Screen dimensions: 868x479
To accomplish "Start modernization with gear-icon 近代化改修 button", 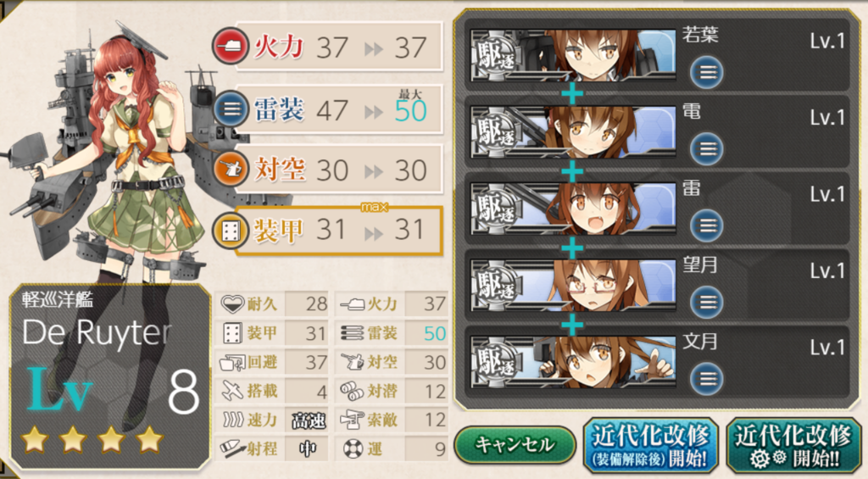I will 793,446.
